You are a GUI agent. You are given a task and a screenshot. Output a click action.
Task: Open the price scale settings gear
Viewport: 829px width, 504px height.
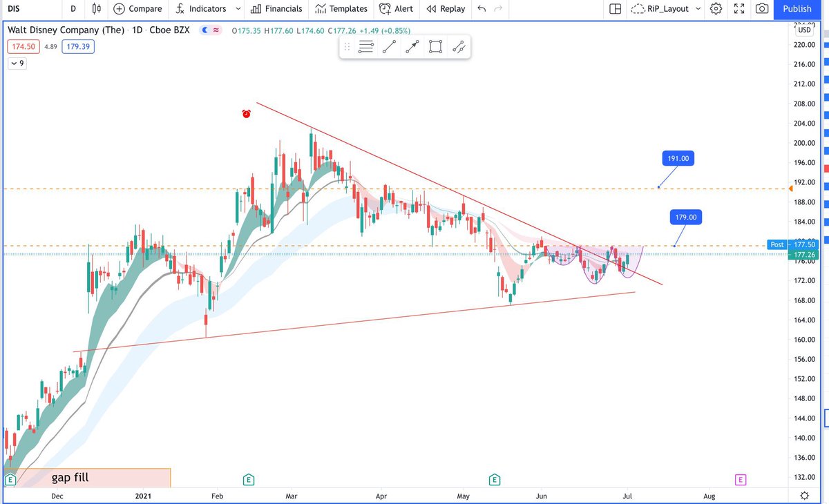[x=804, y=496]
